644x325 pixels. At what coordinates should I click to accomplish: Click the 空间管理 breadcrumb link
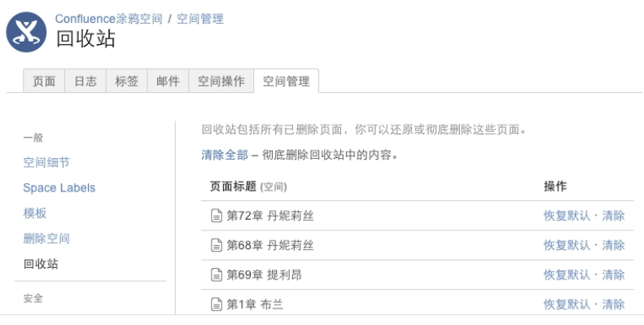200,19
